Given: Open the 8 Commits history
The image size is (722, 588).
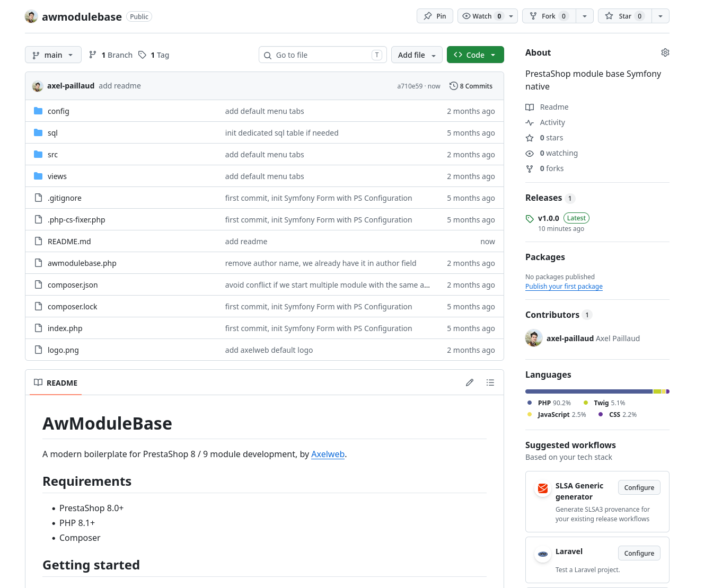Looking at the screenshot, I should [471, 86].
